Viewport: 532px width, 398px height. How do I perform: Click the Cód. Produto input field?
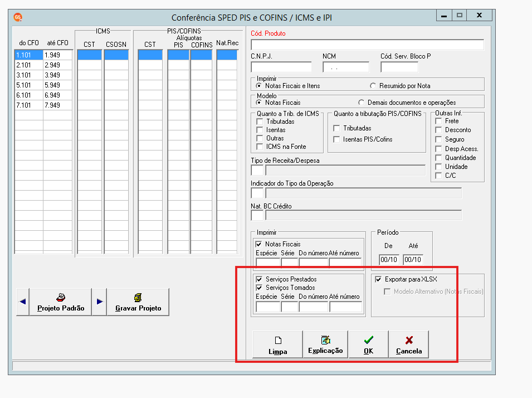[367, 45]
